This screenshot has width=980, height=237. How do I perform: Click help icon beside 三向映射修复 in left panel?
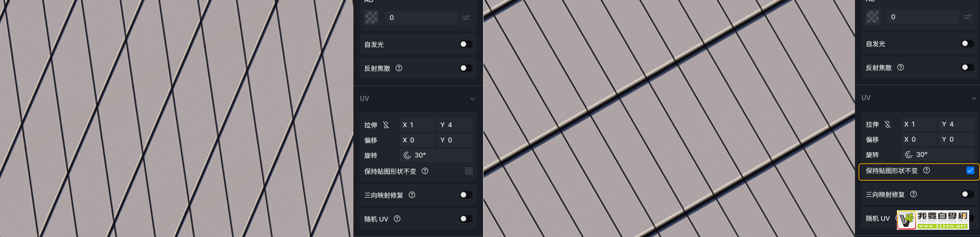[412, 195]
